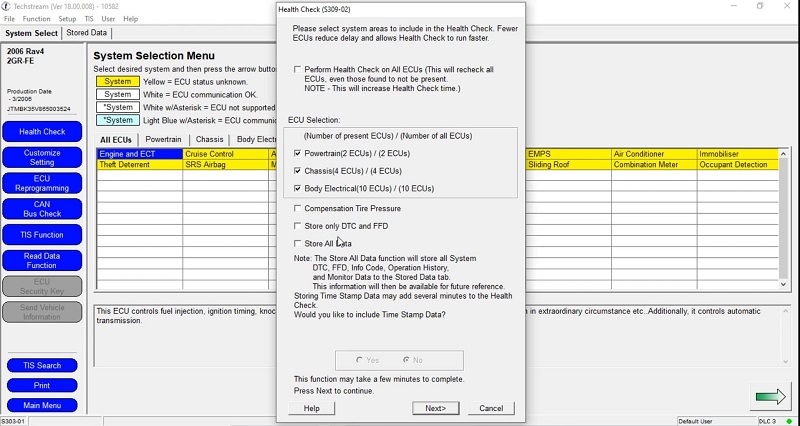
Task: Select Occupant Detection system cell
Action: [x=738, y=164]
